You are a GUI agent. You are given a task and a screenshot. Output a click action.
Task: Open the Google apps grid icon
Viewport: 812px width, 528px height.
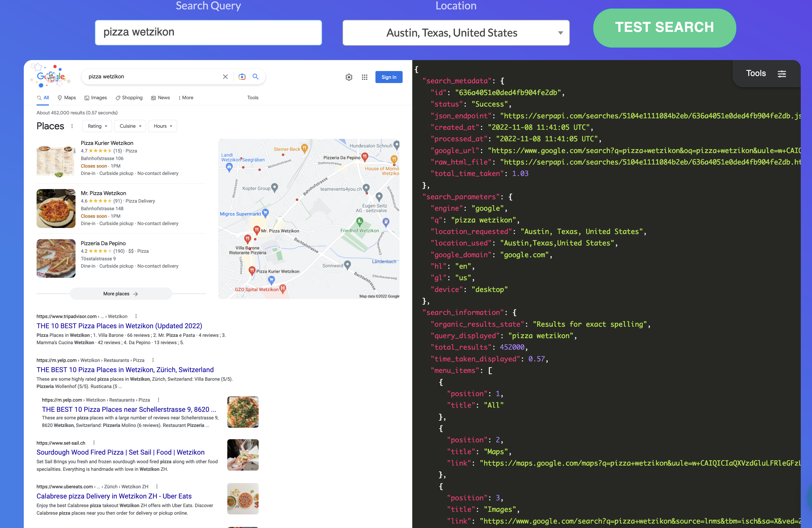coord(364,77)
